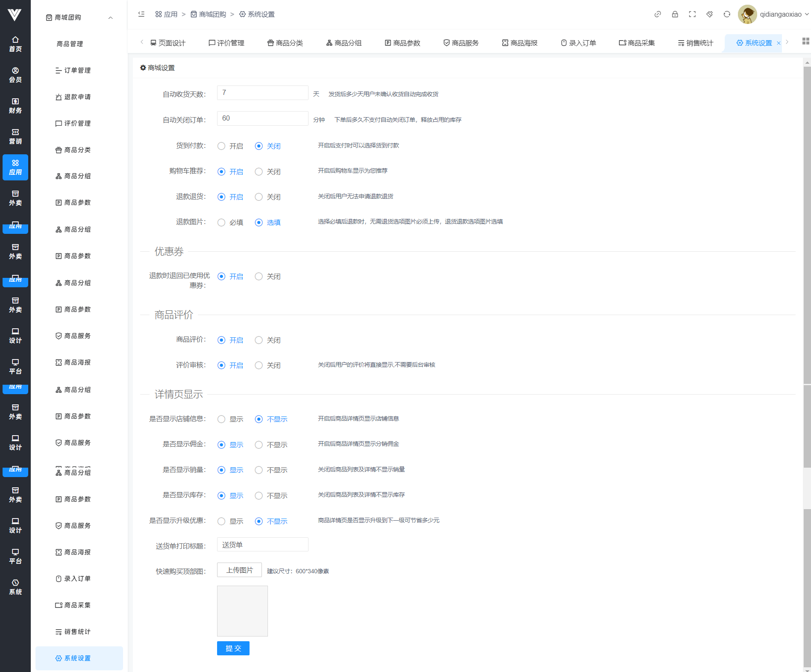Click the 上传图片 upload button
The width and height of the screenshot is (811, 672).
click(239, 570)
